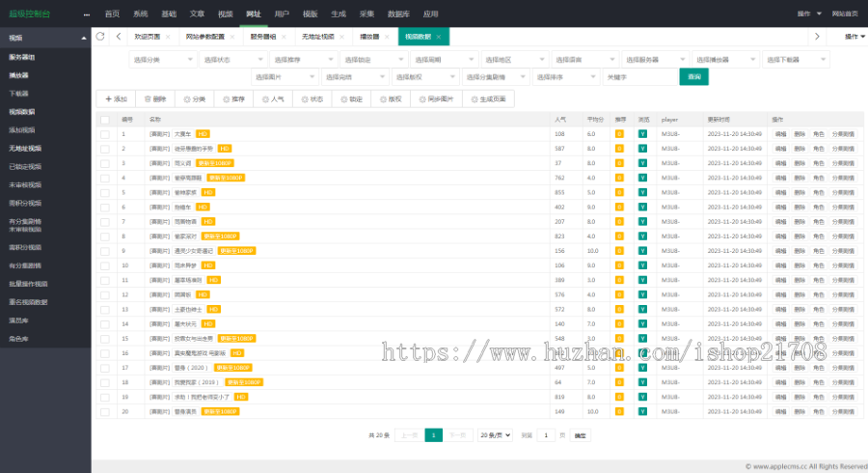This screenshot has height=473, width=868.
Task: Click the gear 状态 batch button
Action: pyautogui.click(x=312, y=99)
